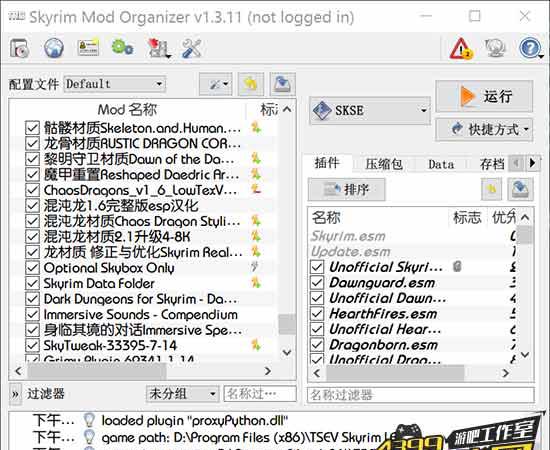Click the Mod 名称 column header
550x450 pixels.
click(127, 110)
